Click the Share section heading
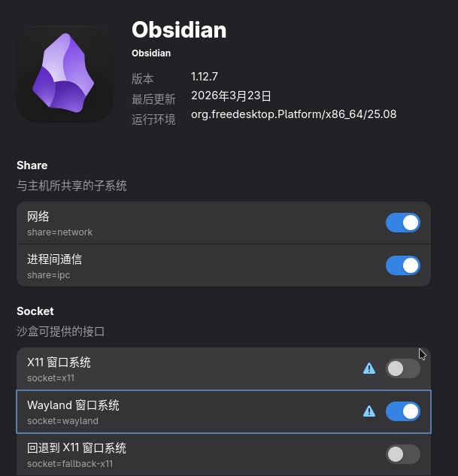This screenshot has width=458, height=476. (x=32, y=165)
